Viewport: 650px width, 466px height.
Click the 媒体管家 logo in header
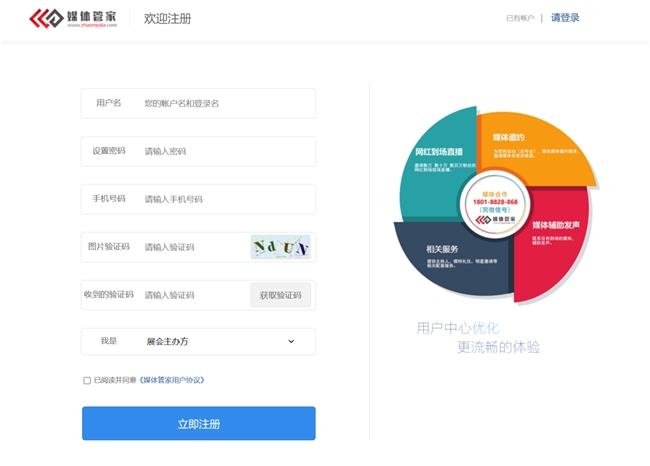[73, 18]
